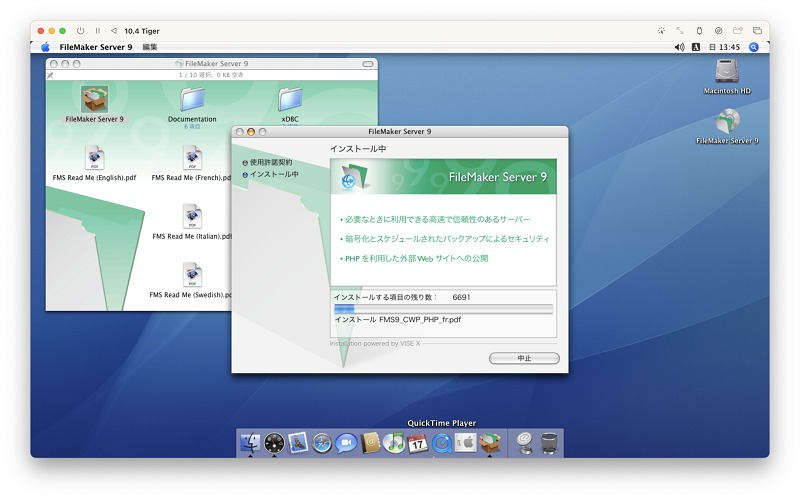
Task: Click VM power button in 10.4 Tiger toolbar
Action: tap(81, 31)
